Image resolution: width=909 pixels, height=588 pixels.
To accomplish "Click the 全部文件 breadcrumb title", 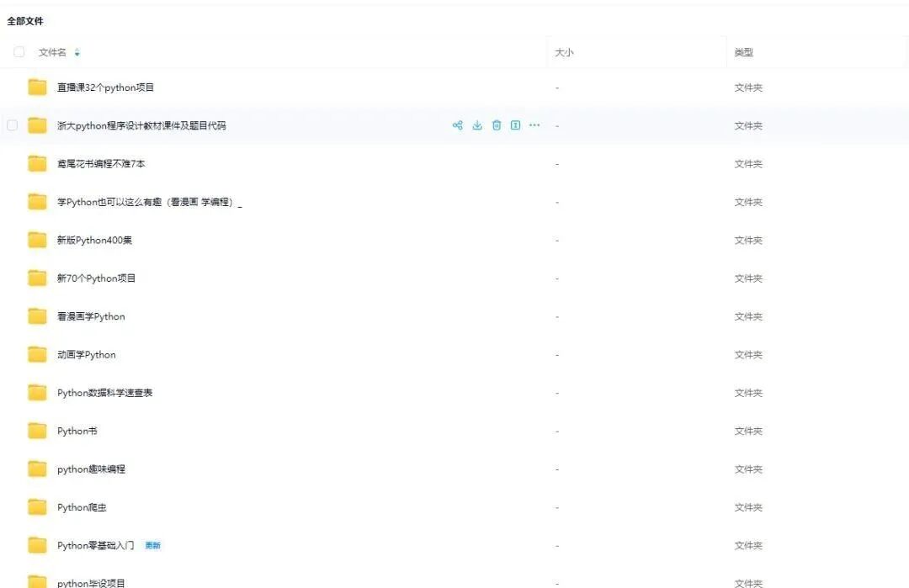I will pyautogui.click(x=25, y=21).
